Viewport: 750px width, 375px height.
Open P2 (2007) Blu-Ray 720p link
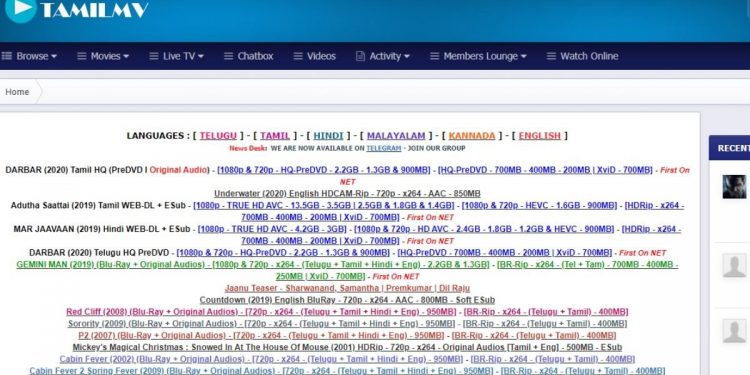261,335
